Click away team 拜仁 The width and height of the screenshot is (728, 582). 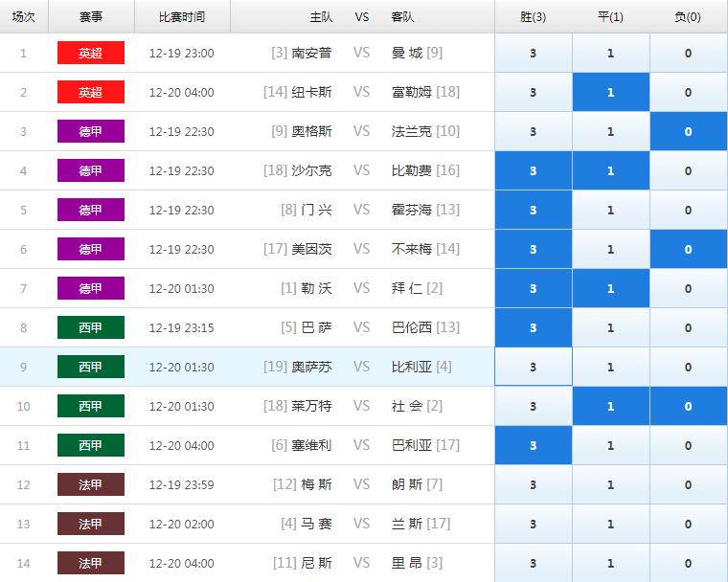(x=407, y=288)
